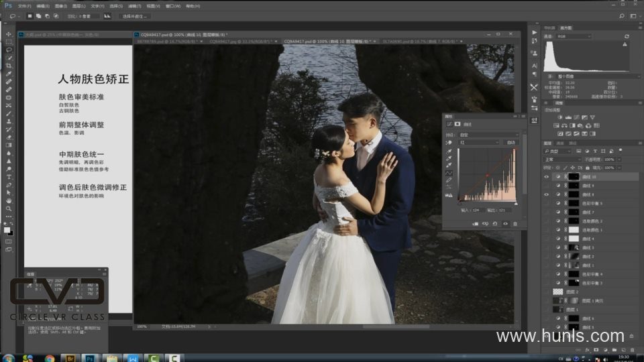This screenshot has height=362, width=644.
Task: Choose New Selection mode in options bar
Action: click(30, 16)
